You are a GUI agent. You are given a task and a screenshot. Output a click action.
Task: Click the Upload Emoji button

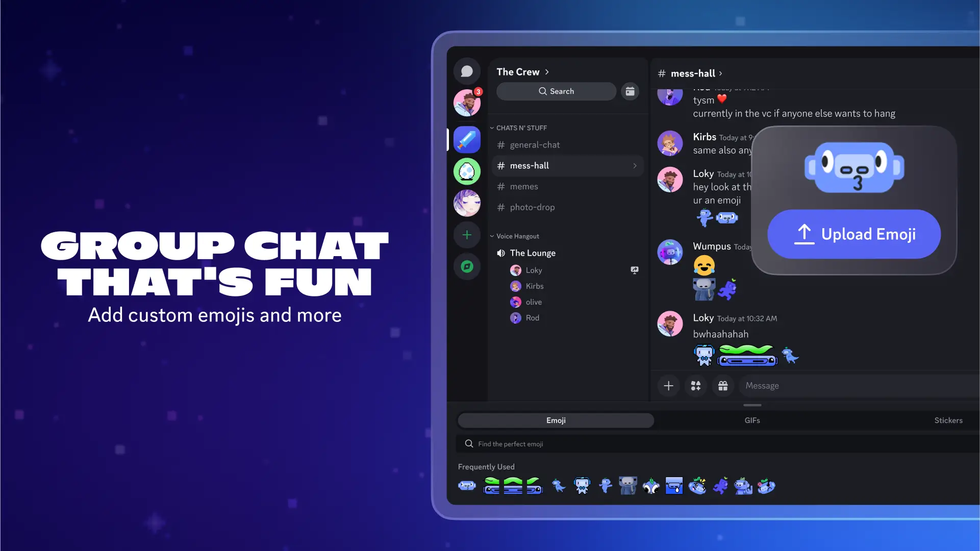tap(854, 234)
